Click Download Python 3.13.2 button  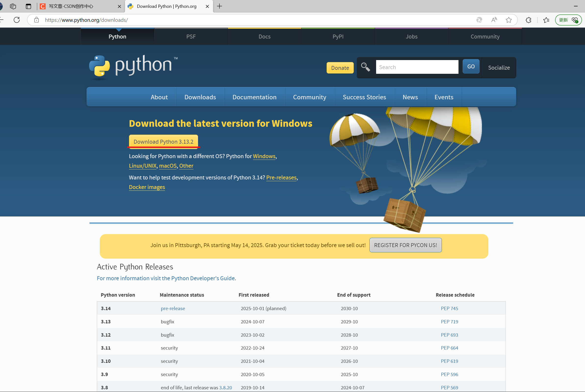163,141
